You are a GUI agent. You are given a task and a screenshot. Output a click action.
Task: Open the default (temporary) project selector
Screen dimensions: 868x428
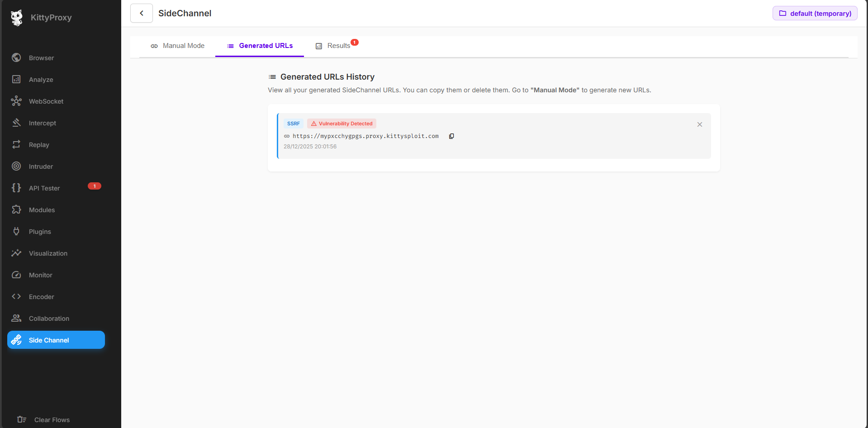point(814,13)
